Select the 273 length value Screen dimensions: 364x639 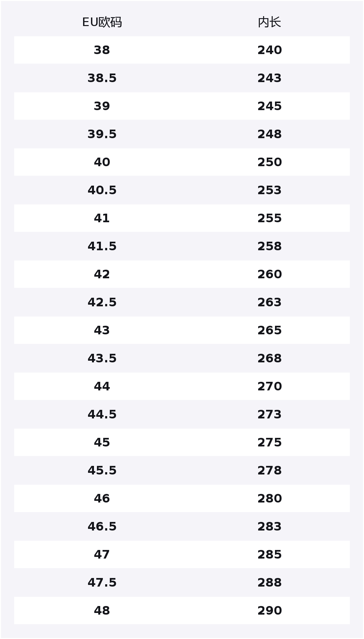click(269, 414)
